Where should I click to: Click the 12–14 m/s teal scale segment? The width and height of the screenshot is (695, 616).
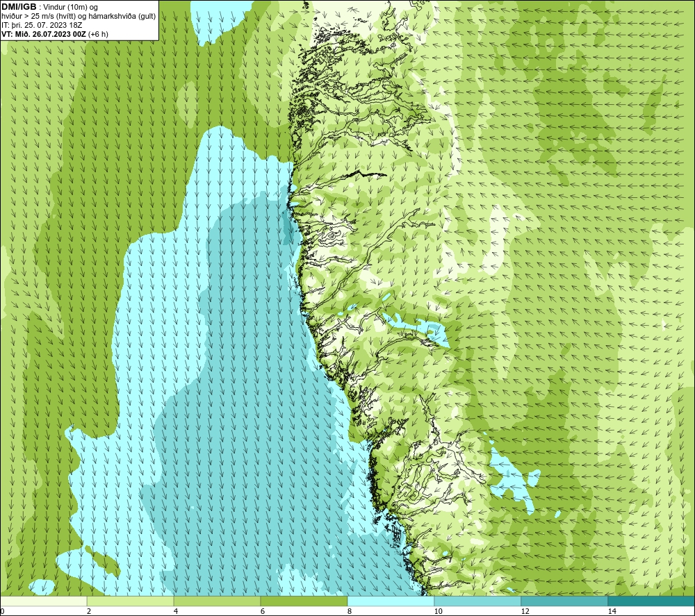pyautogui.click(x=564, y=601)
